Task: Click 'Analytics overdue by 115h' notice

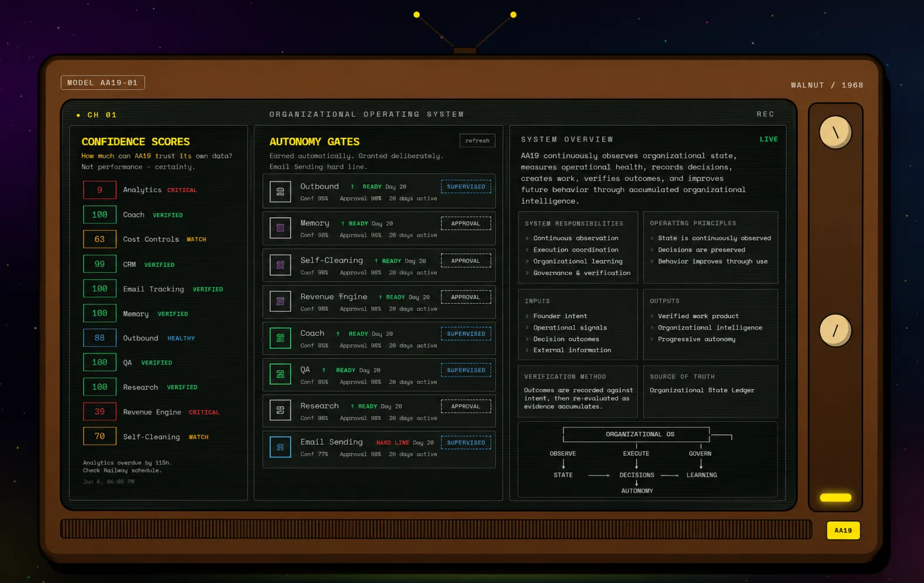Action: [127, 463]
